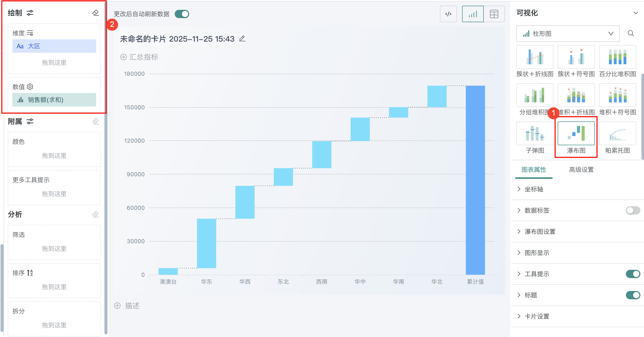Expand the 瀑布图设置 section
Image resolution: width=644 pixels, height=337 pixels.
(540, 232)
